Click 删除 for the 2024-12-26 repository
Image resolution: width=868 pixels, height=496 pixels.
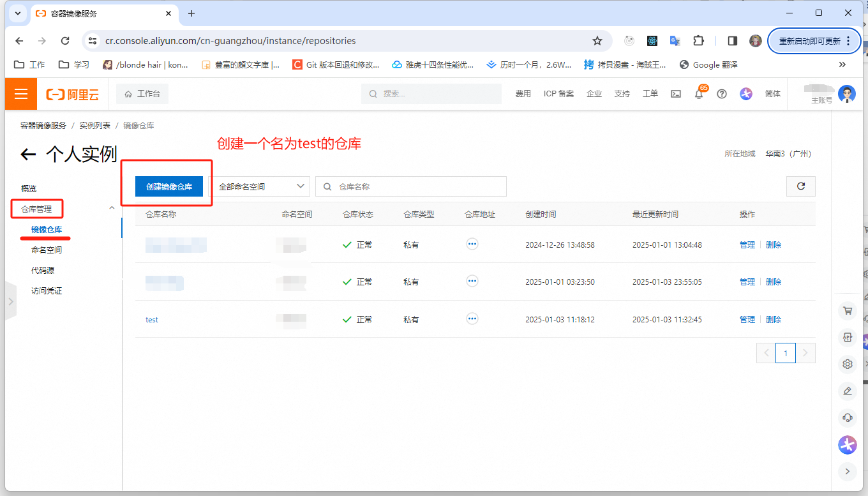pyautogui.click(x=774, y=244)
